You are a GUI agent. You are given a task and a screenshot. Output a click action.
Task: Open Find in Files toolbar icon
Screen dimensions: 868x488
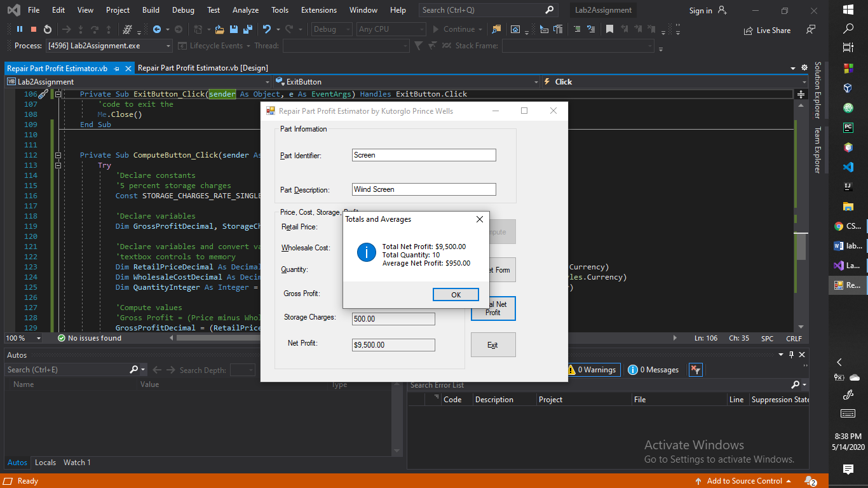pyautogui.click(x=496, y=29)
